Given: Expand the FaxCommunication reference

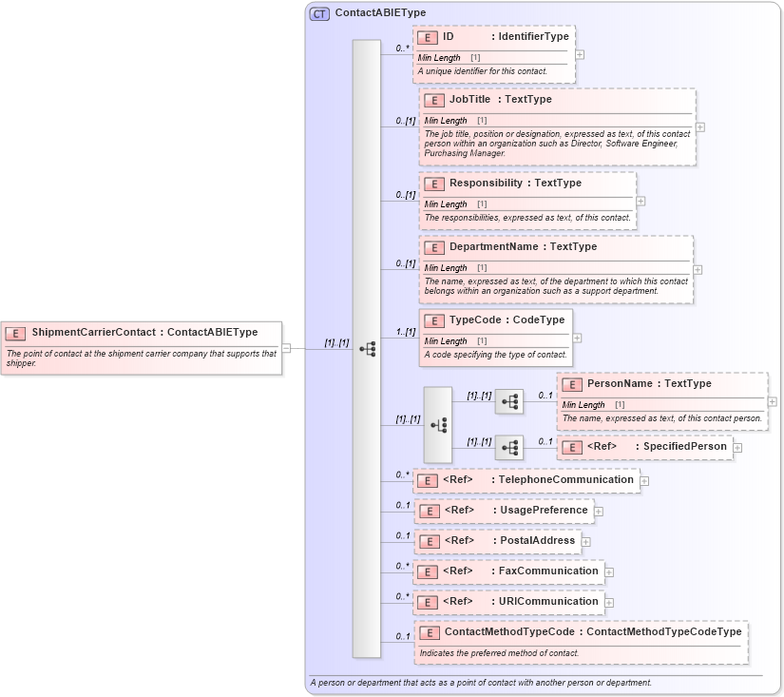Looking at the screenshot, I should coord(608,571).
